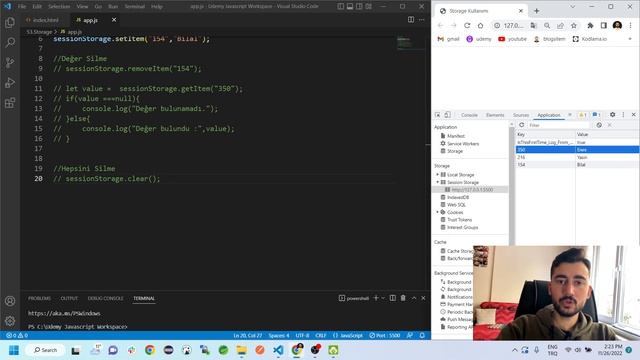Screen dimensions: 640x360
Task: Open the Run and Debug view
Action: 10,82
